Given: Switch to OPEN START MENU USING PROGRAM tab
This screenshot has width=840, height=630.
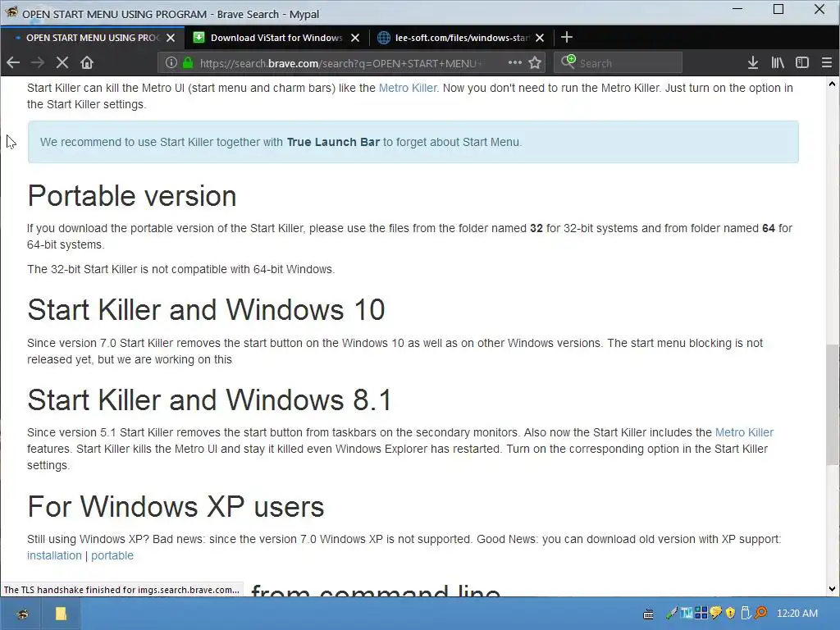Looking at the screenshot, I should (x=92, y=38).
